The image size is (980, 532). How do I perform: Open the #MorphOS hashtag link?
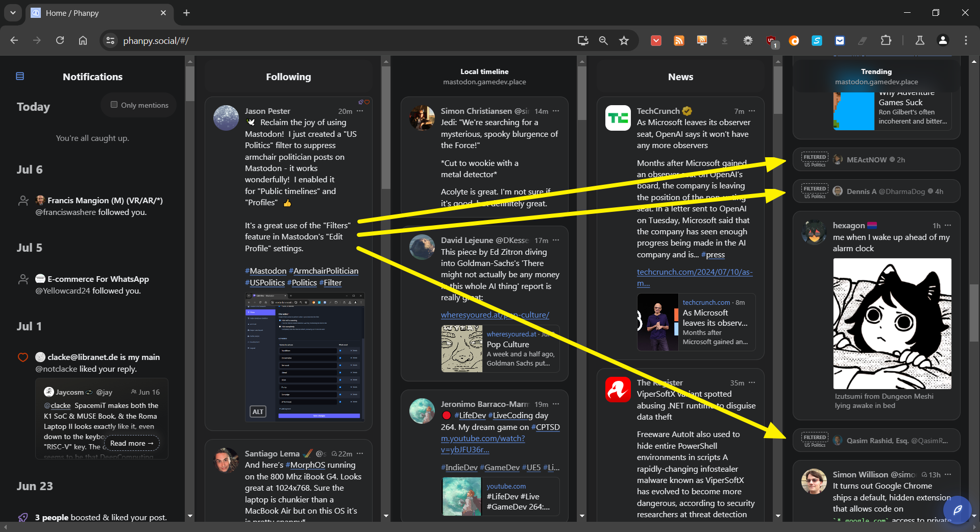(x=305, y=465)
